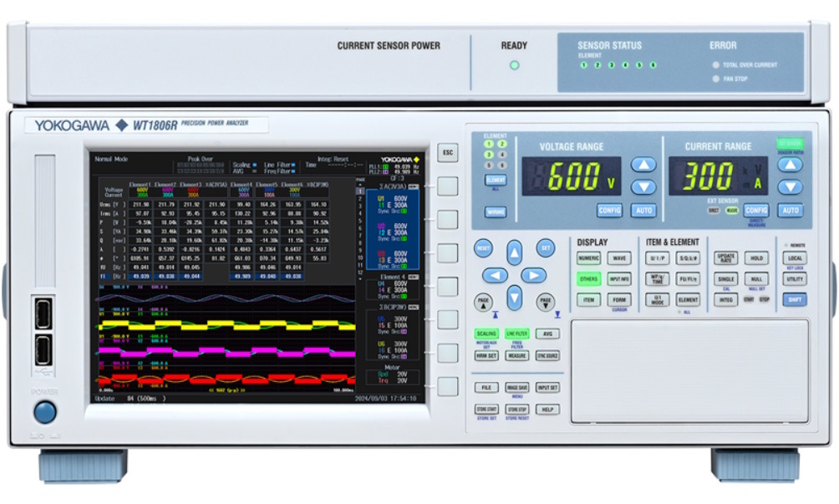Begin storing data with STORE START
This screenshot has height=504, width=839.
point(486,410)
